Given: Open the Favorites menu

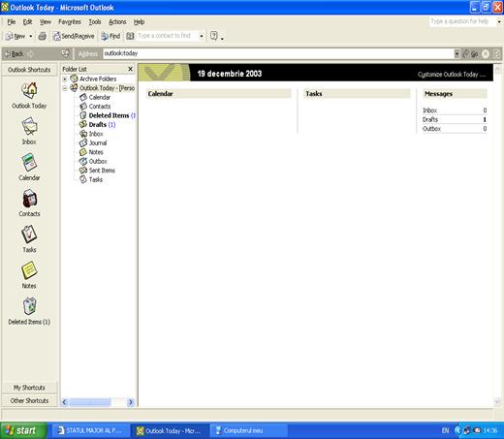Looking at the screenshot, I should pyautogui.click(x=70, y=22).
